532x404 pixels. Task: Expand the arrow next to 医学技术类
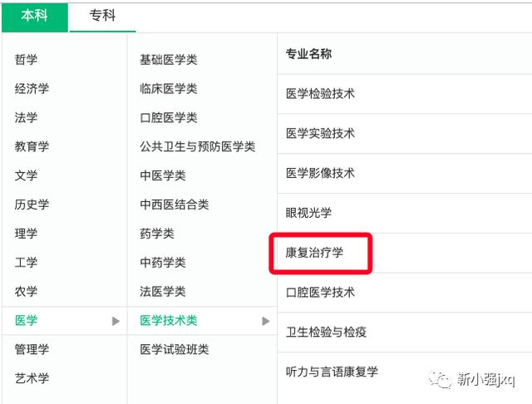coord(266,321)
